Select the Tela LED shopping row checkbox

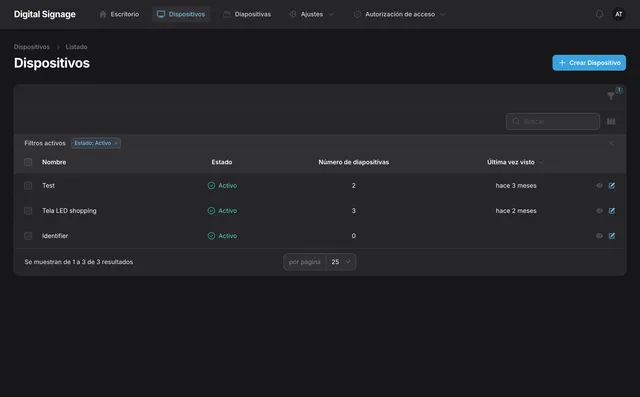click(x=28, y=211)
